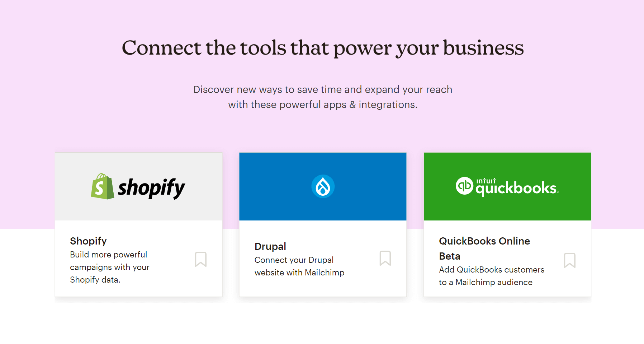
Task: Click the word 'Beta' in QuickBooks title
Action: pos(450,256)
